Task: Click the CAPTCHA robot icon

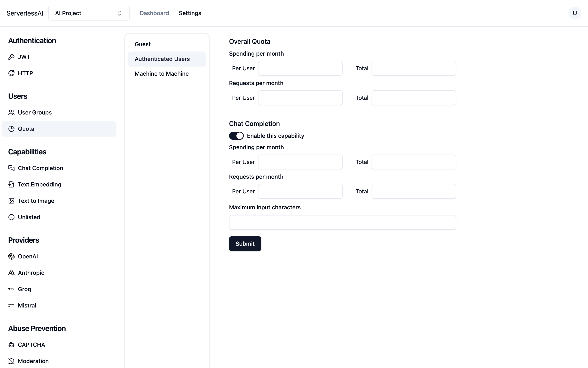Action: 11,345
